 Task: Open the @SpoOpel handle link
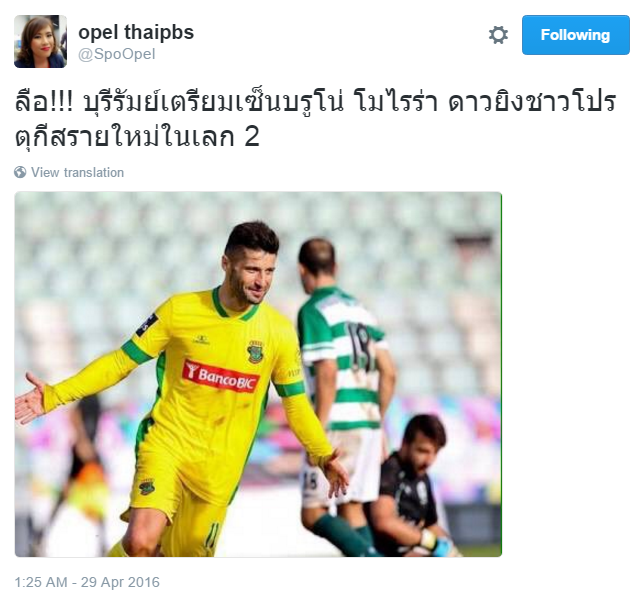(117, 54)
